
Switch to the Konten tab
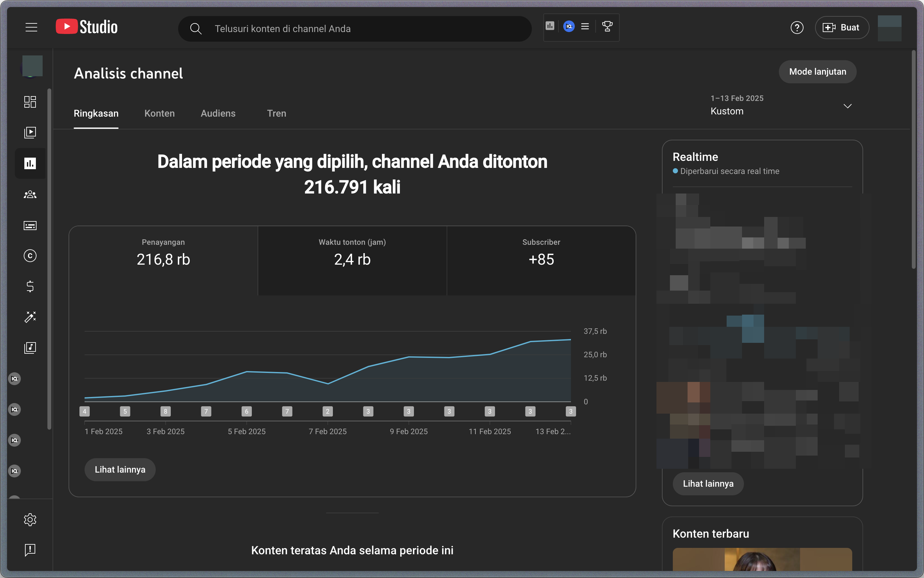pos(160,113)
